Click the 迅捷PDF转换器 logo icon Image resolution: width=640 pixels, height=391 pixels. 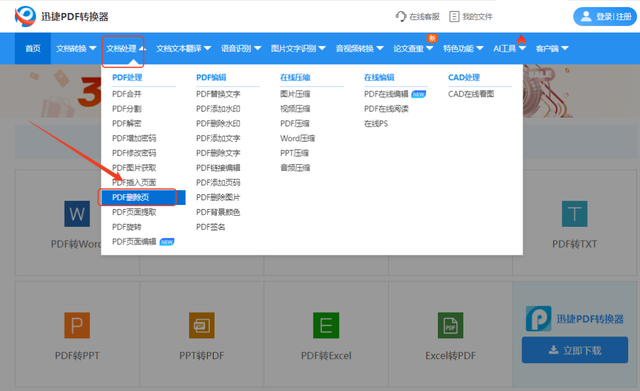click(25, 16)
